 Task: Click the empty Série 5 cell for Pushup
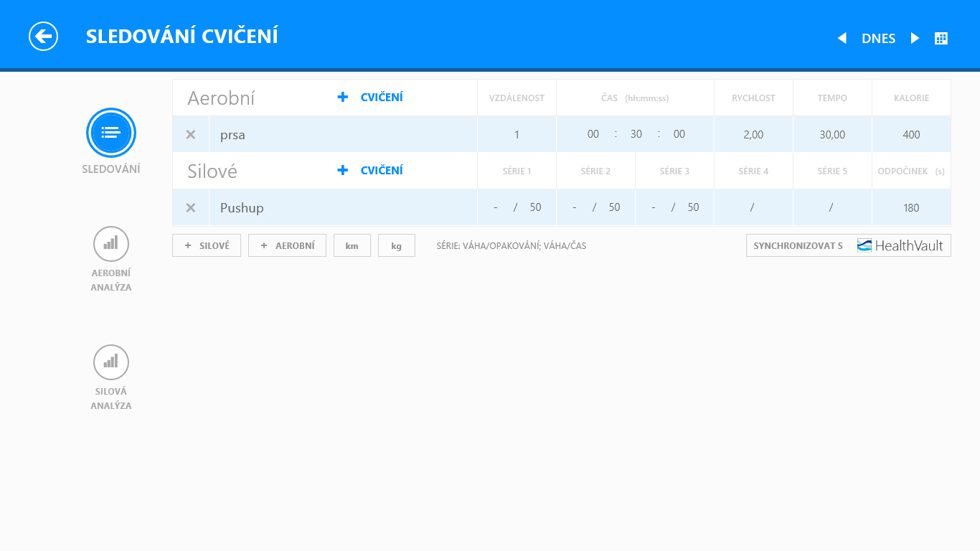coord(832,207)
